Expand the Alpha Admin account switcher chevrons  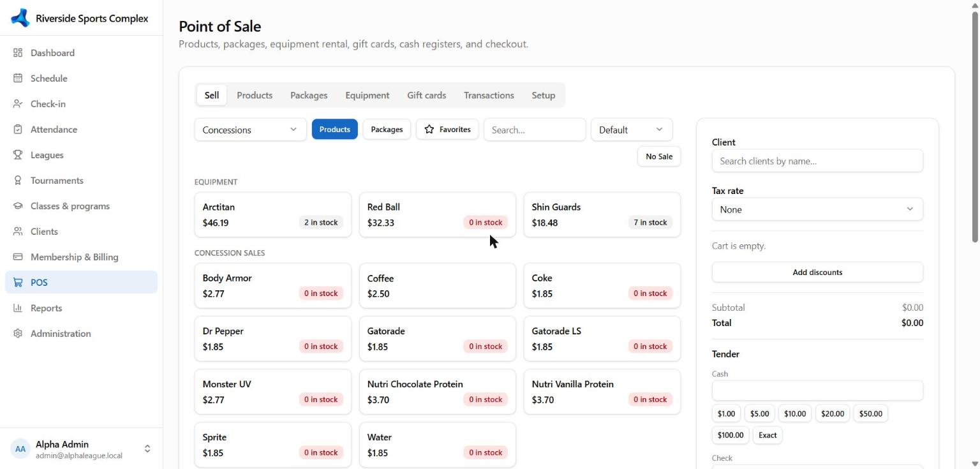pos(147,449)
